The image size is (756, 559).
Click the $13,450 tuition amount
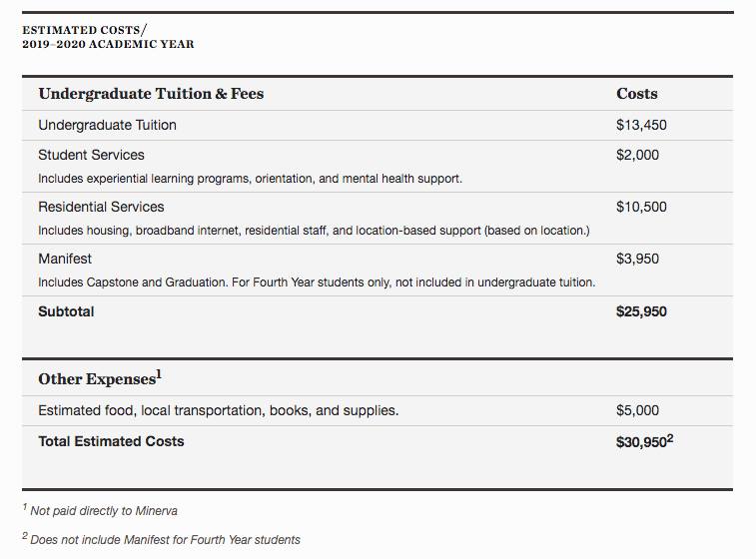(x=641, y=125)
